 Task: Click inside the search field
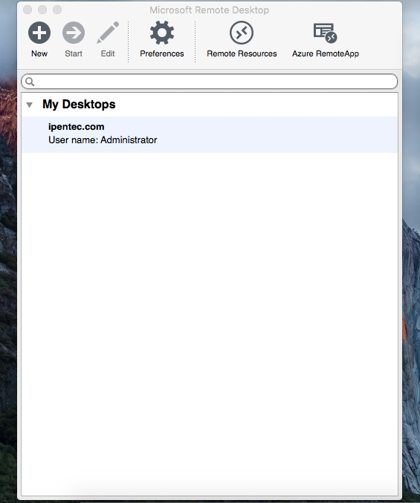(210, 82)
